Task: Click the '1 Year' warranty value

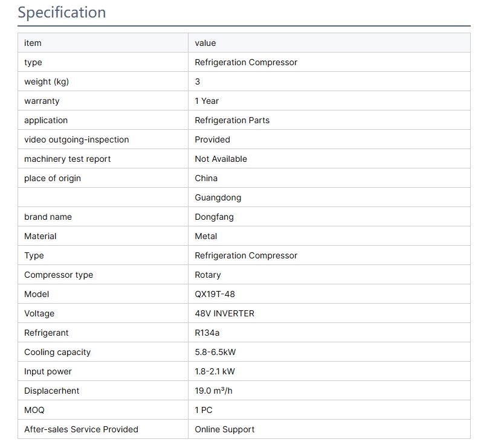Action: (207, 101)
